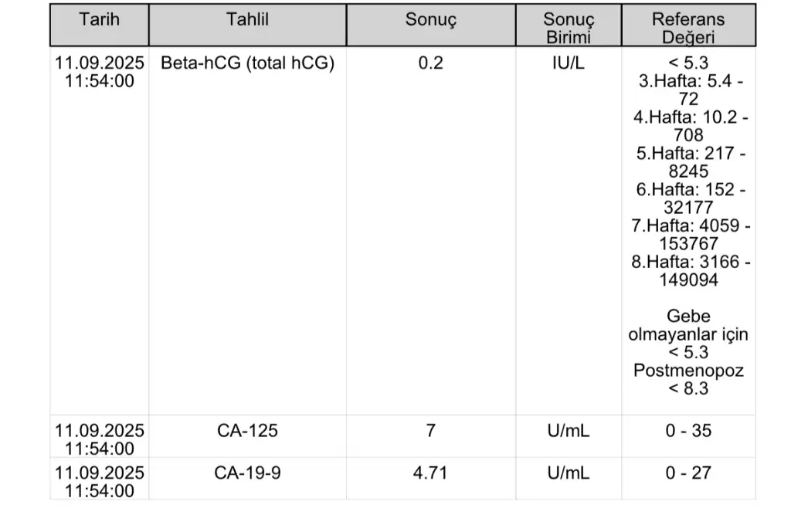
Task: Select the CA-125 test name
Action: pyautogui.click(x=247, y=431)
